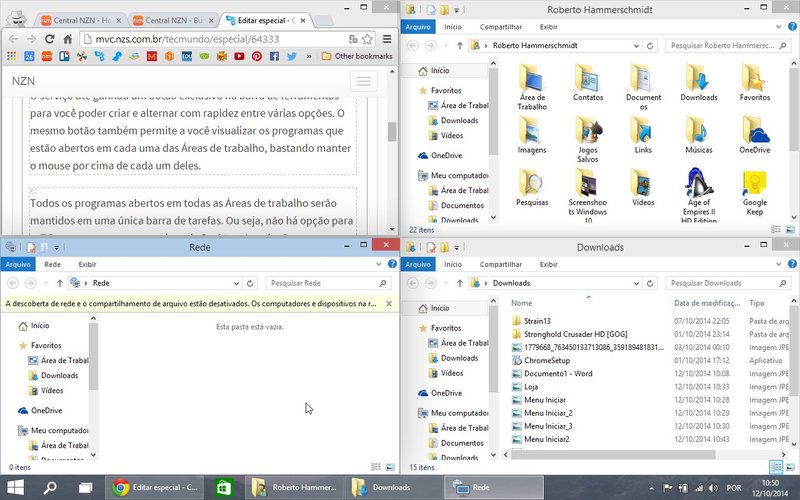Screen dimensions: 800x500
Task: Select OneDrive in Rede navigation pane
Action: click(x=40, y=410)
